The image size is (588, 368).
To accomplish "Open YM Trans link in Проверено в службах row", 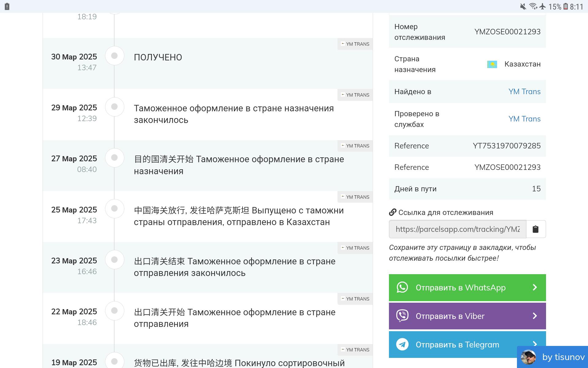I will (524, 119).
